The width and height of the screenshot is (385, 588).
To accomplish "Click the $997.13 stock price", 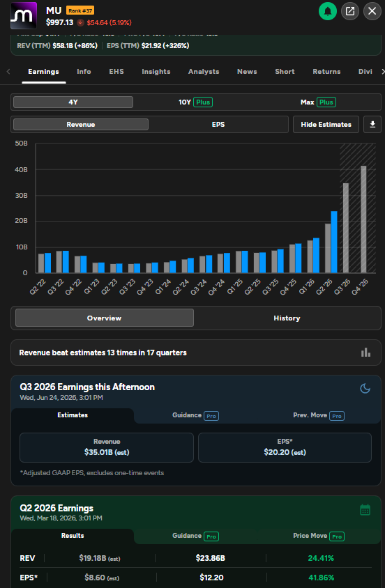I will tap(60, 22).
